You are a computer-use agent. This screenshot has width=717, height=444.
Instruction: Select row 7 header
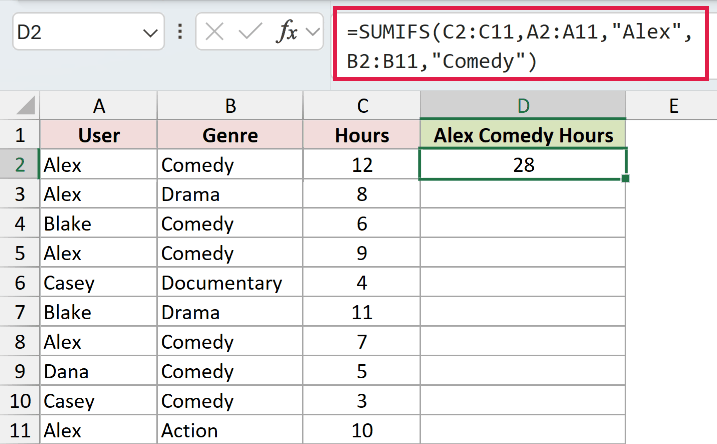point(20,312)
